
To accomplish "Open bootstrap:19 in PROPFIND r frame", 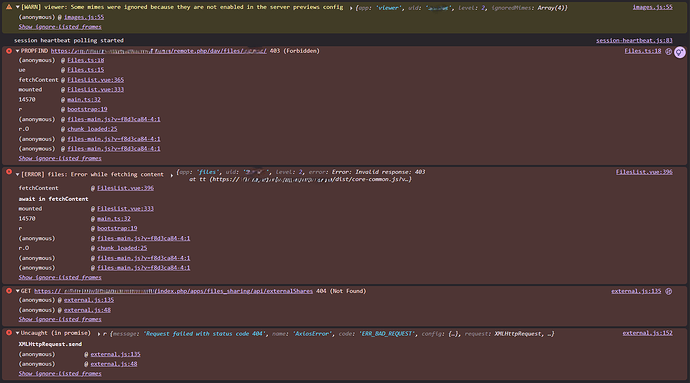I will 87,109.
